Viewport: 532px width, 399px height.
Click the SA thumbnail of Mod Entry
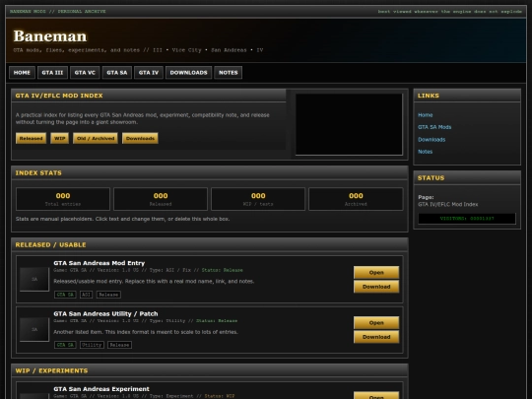34,279
